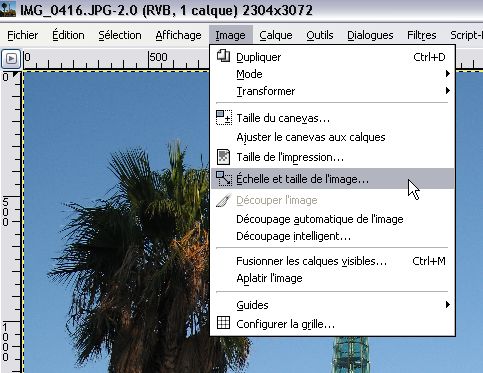Open the ruler corner menu arrow button
483x373 pixels.
11,59
